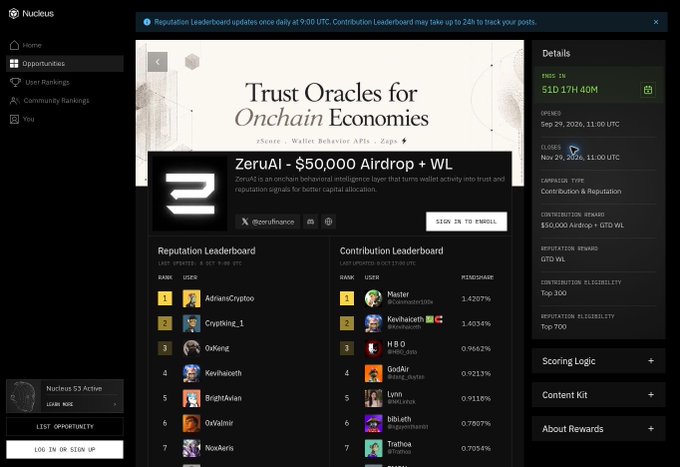The height and width of the screenshot is (467, 680).
Task: Click Master's avatar in Contribution Leaderboard
Action: point(373,298)
